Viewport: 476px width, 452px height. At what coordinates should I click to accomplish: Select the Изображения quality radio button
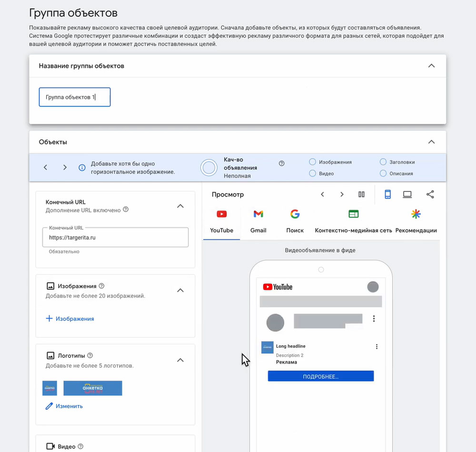tap(312, 161)
